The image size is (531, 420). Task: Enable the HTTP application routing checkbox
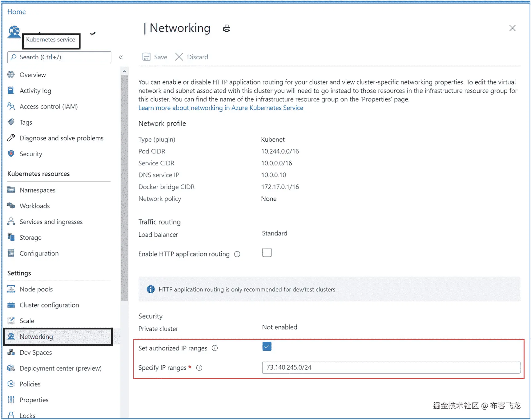[267, 252]
